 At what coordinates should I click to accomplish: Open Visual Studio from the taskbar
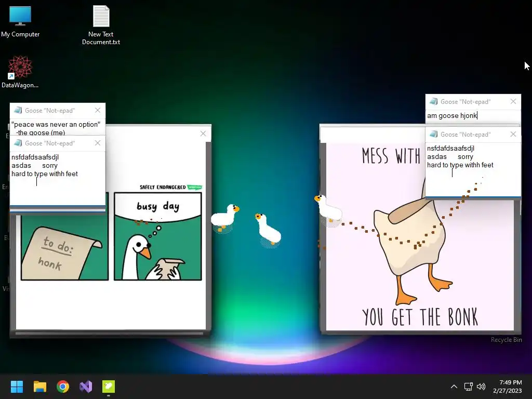86,387
